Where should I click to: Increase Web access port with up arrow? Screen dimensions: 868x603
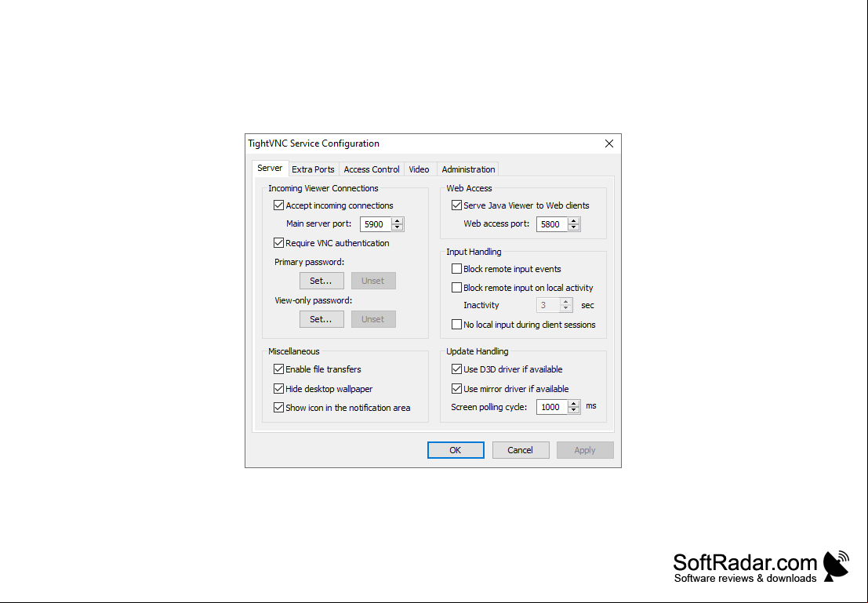(x=573, y=221)
